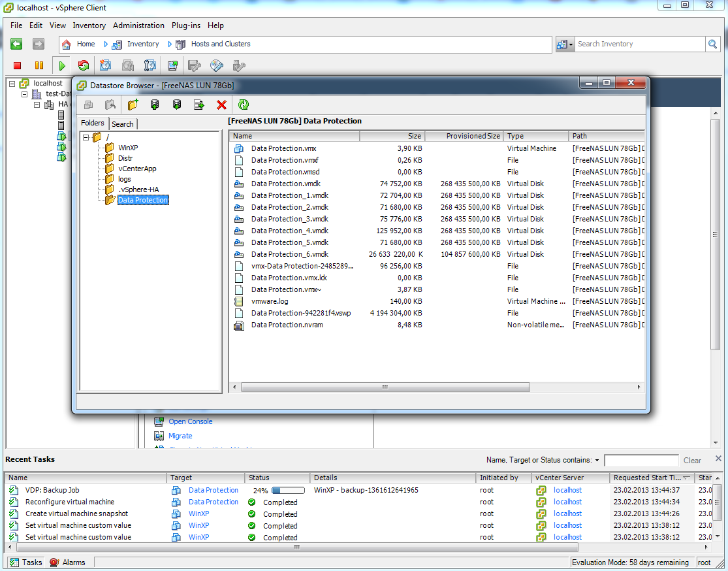Click the Migrate link
This screenshot has height=571, width=728.
pos(180,436)
